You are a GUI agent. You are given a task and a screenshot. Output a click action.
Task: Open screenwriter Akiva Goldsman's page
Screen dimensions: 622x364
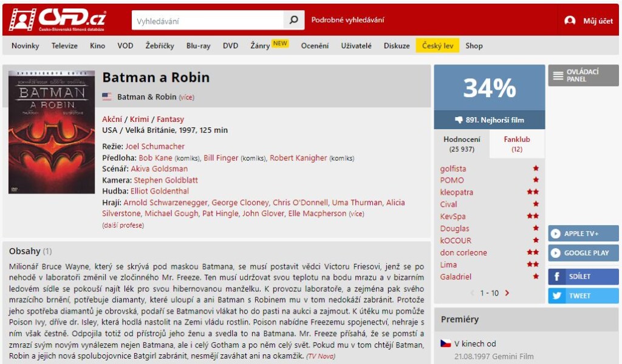point(160,169)
